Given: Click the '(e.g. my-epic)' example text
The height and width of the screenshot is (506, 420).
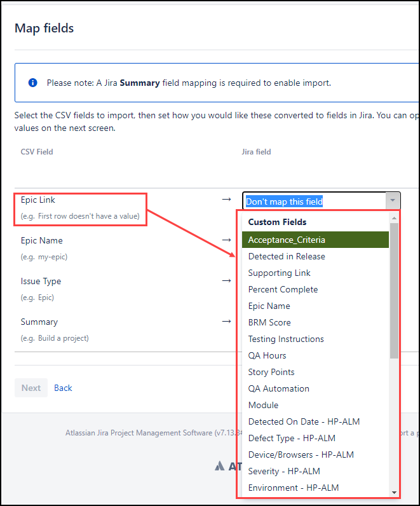Looking at the screenshot, I should 44,257.
